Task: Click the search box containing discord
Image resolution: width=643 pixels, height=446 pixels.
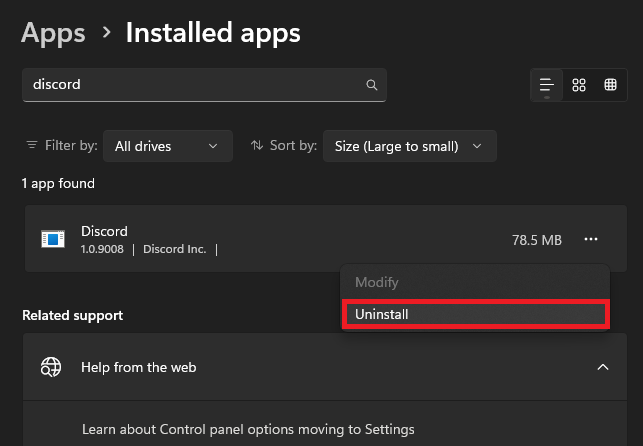Action: coord(204,85)
